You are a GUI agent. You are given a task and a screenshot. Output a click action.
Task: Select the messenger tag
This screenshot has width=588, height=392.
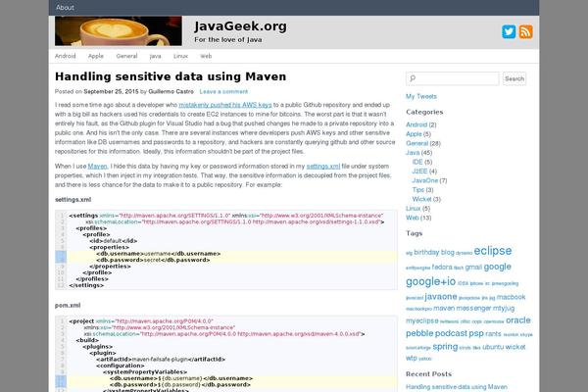(473, 309)
